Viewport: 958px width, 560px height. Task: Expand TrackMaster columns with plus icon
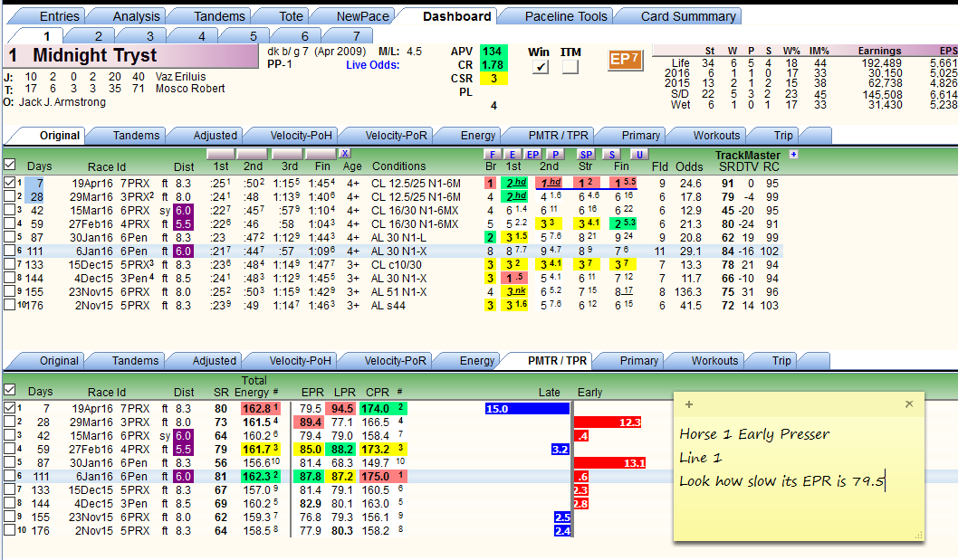point(793,154)
